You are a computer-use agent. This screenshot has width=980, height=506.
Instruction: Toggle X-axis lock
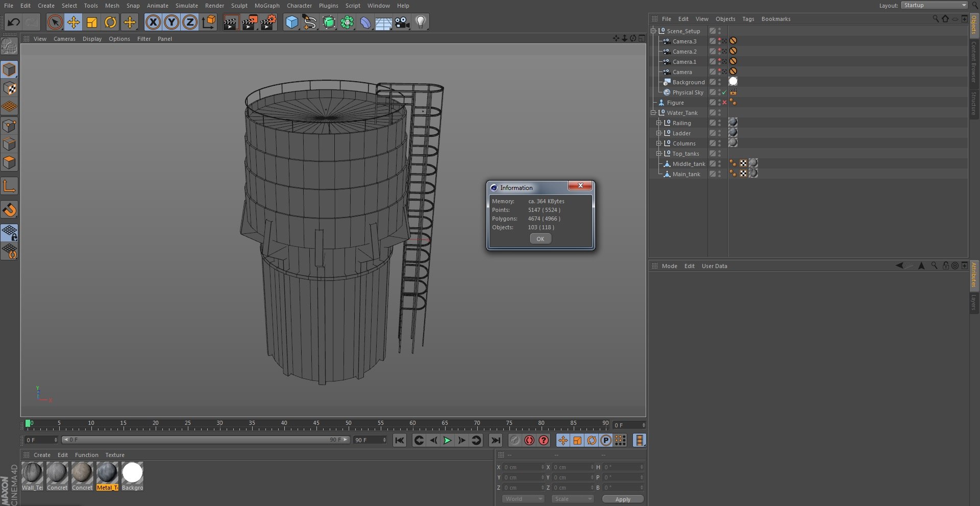click(x=153, y=22)
